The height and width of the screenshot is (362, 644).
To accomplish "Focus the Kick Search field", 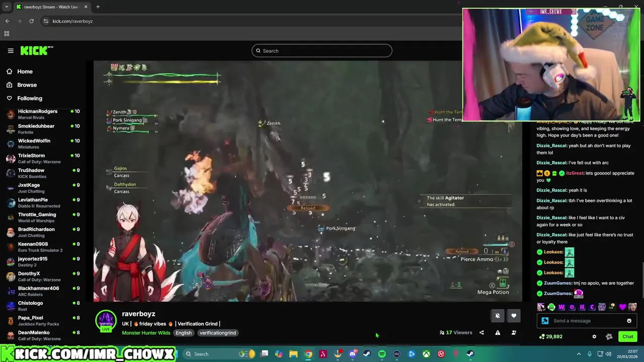I will tap(322, 51).
